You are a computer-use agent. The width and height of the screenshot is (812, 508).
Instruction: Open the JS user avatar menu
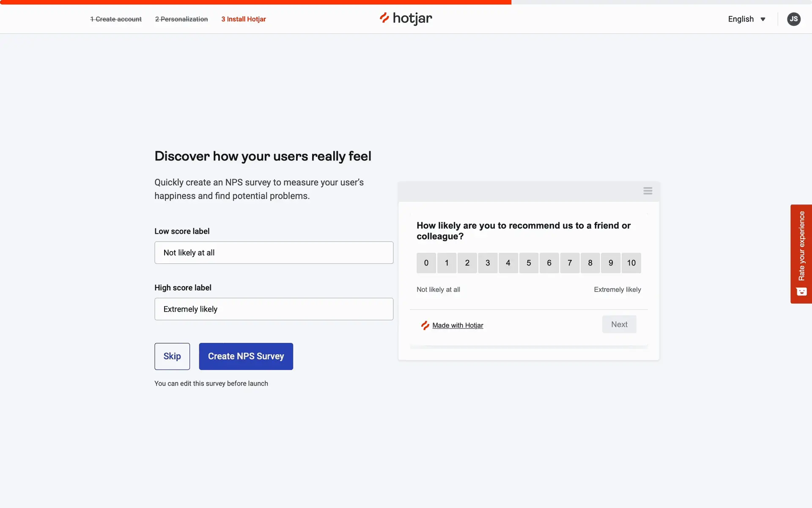tap(793, 19)
